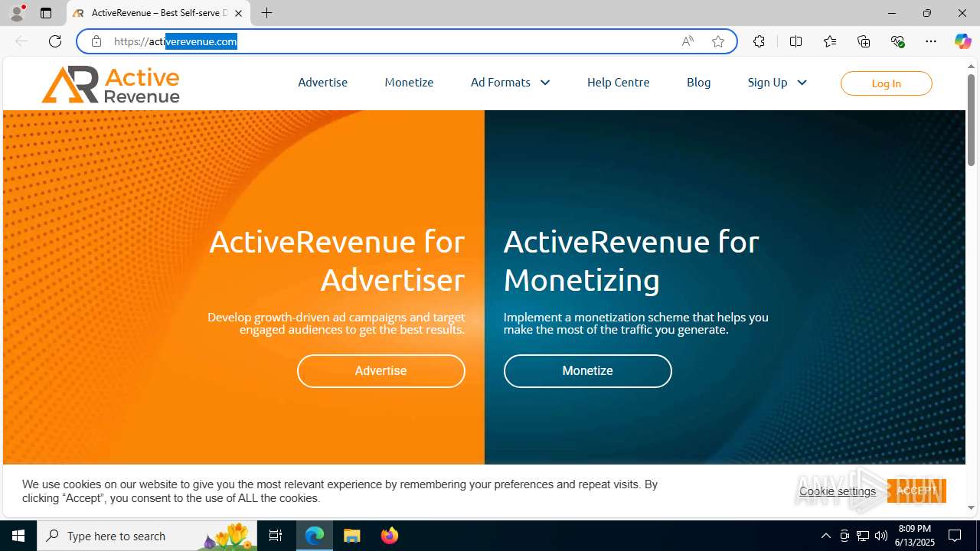This screenshot has height=551, width=980.
Task: Click the Log In button
Action: (x=886, y=83)
